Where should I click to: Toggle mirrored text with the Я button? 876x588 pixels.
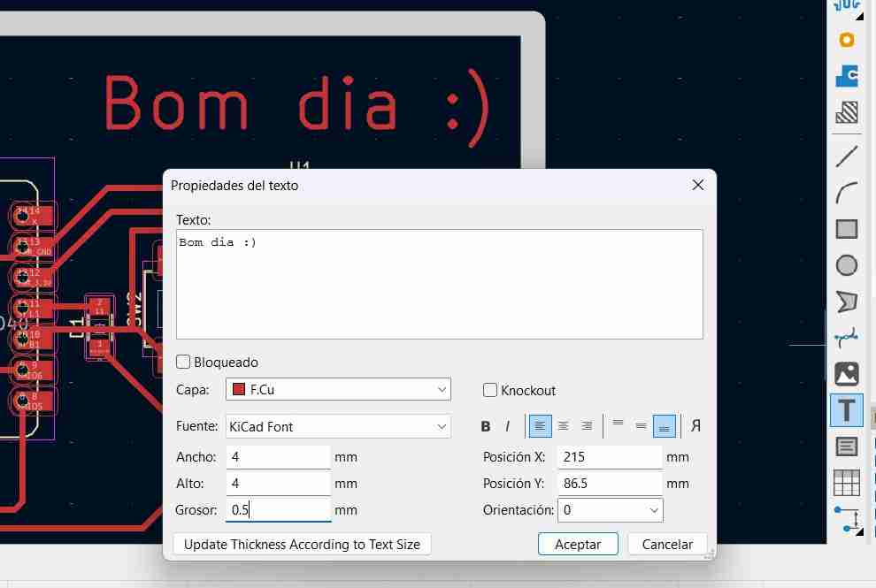click(x=695, y=425)
